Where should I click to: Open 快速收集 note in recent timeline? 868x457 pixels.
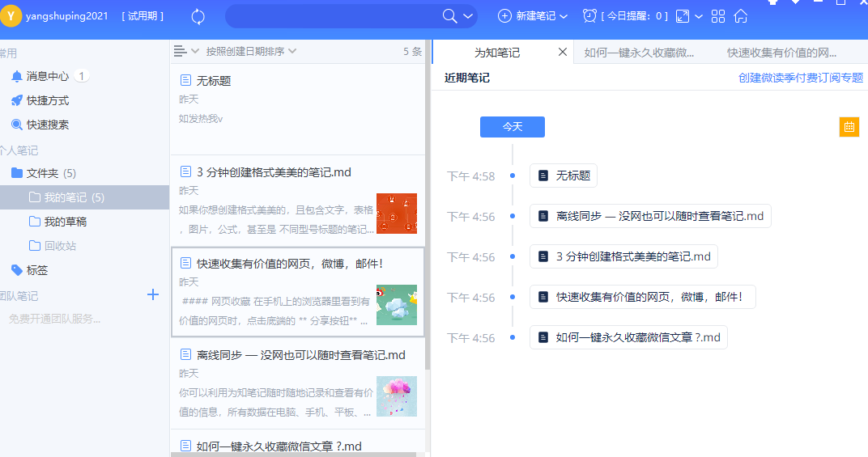[642, 297]
